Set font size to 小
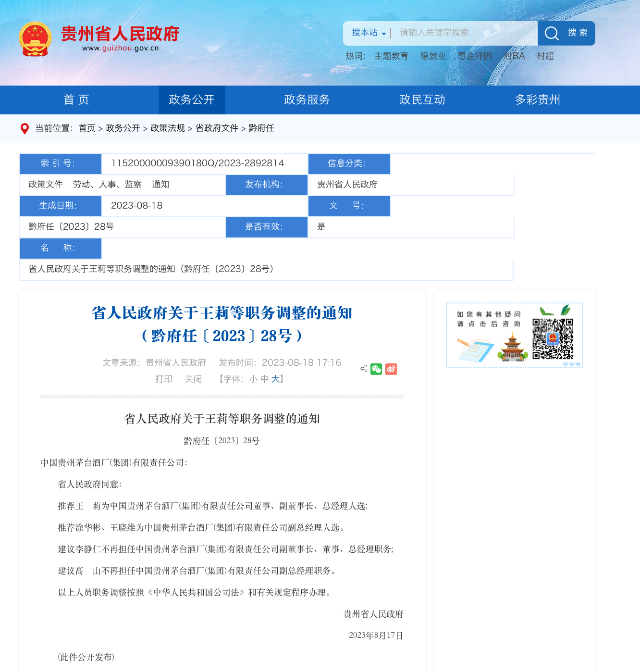 click(253, 379)
